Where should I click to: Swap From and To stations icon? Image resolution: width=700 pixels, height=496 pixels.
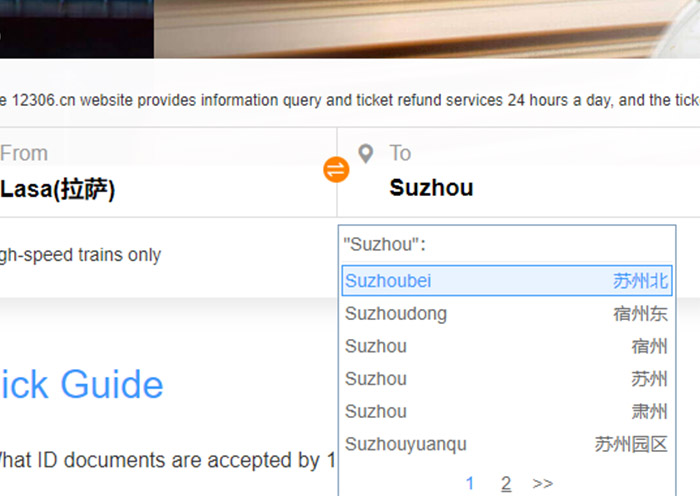pyautogui.click(x=336, y=170)
